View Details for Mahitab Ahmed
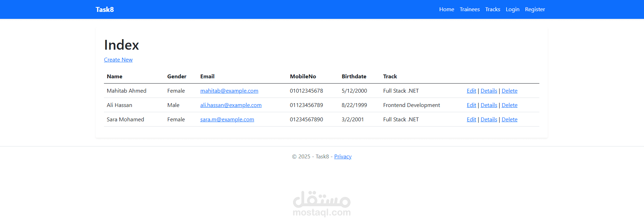Viewport: 644px width, 222px height. point(489,91)
